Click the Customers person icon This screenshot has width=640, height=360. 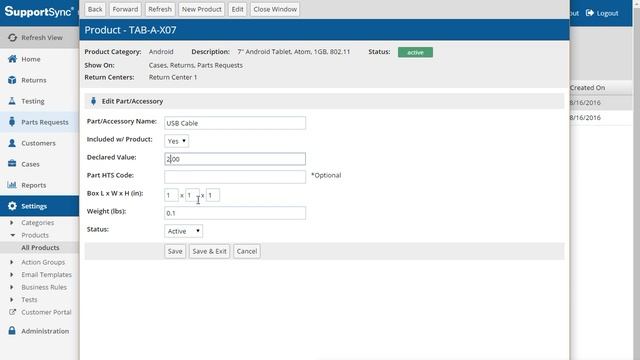[12, 143]
